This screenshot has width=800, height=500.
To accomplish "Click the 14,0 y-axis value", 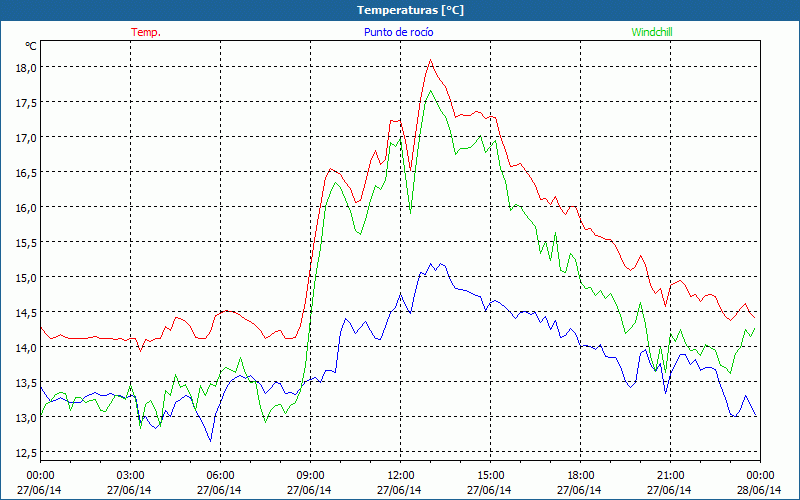I will coord(26,347).
